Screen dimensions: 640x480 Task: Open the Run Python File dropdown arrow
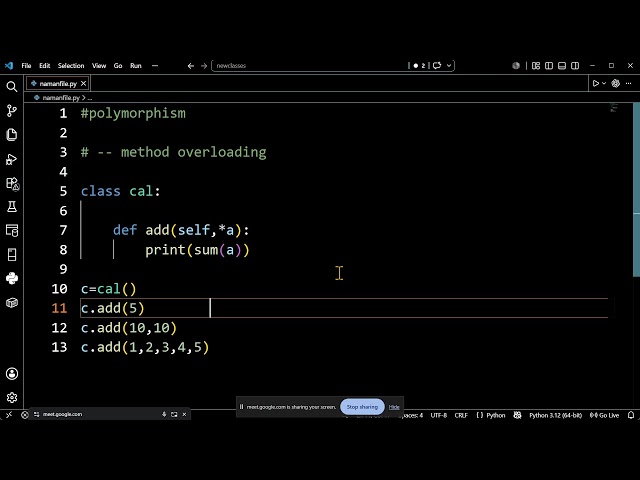click(604, 83)
